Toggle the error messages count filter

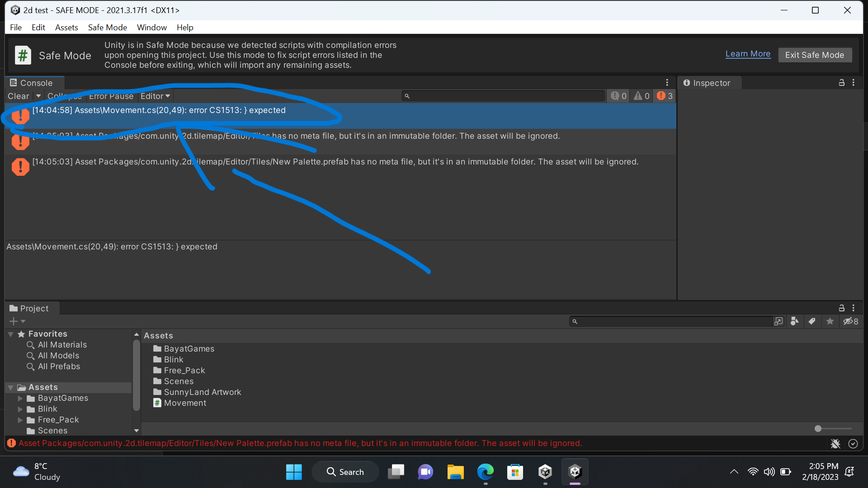click(x=665, y=96)
